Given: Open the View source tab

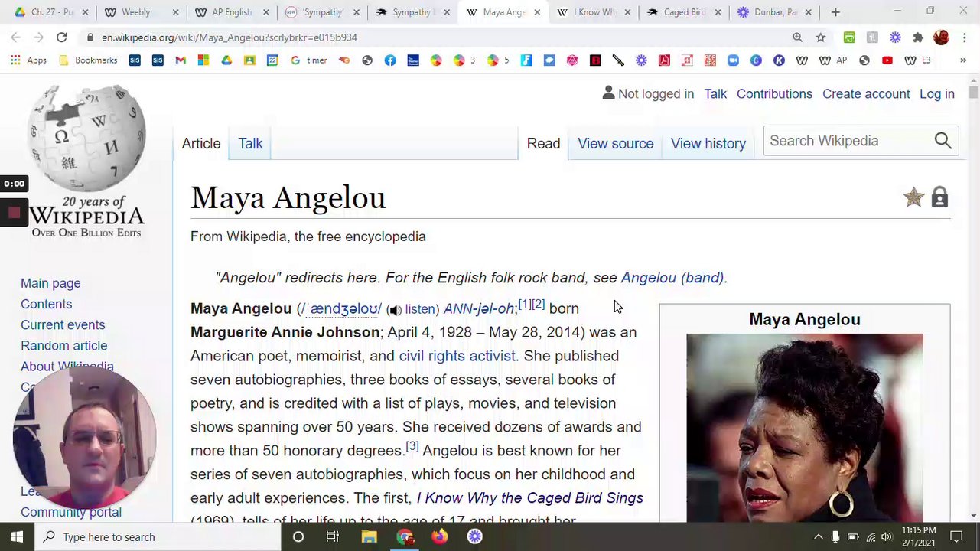Looking at the screenshot, I should 615,144.
